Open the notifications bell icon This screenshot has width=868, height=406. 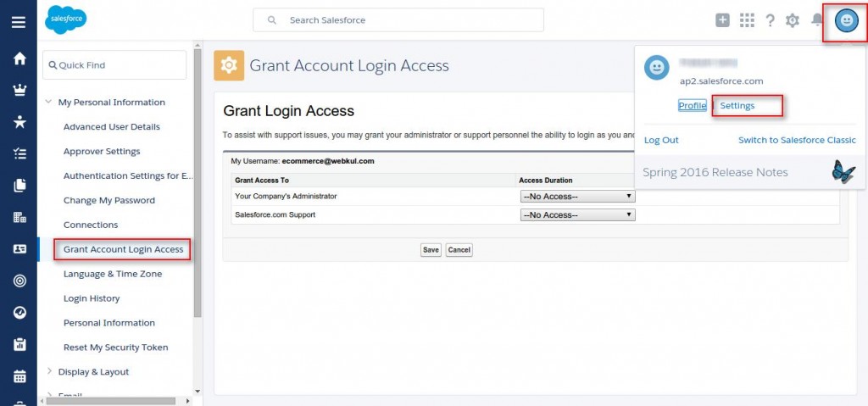(817, 20)
